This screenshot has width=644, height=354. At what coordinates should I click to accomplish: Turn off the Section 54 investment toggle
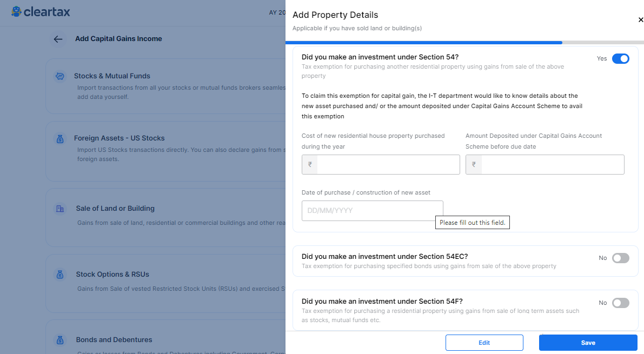(620, 59)
